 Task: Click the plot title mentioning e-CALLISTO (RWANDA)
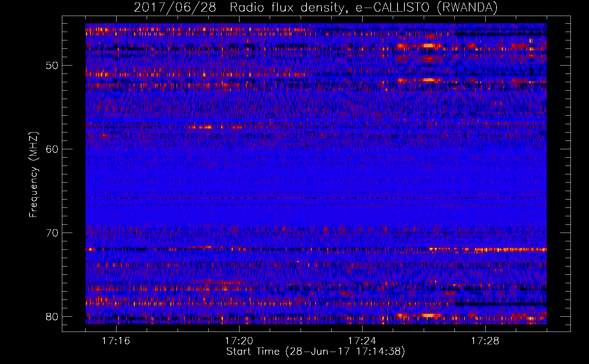click(x=316, y=8)
